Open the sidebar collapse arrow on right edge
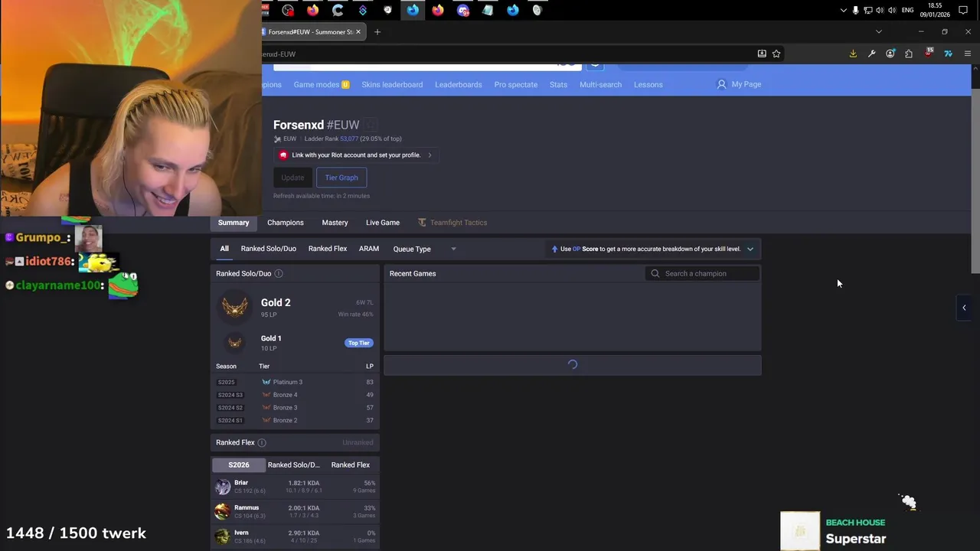 [x=964, y=308]
